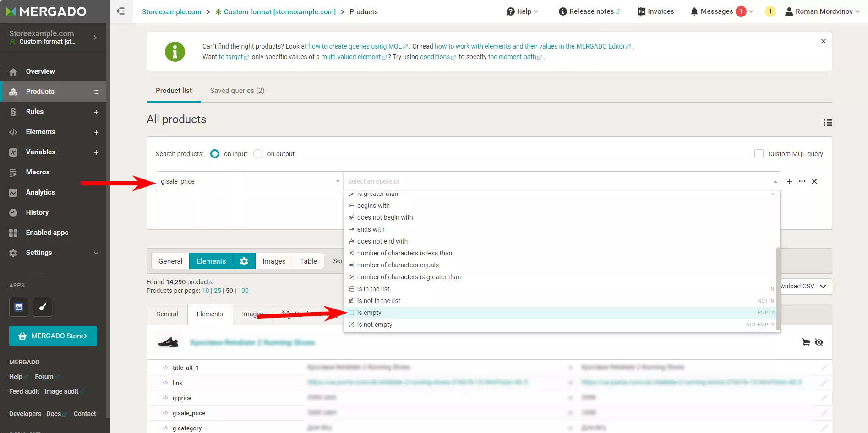The height and width of the screenshot is (433, 868).
Task: Open Invoices page
Action: 656,11
